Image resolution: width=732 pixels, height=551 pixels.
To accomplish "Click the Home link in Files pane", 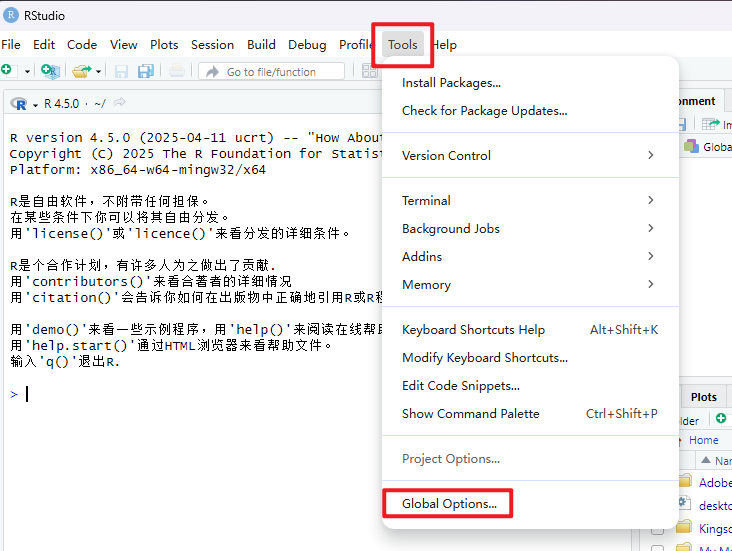I will pos(703,440).
